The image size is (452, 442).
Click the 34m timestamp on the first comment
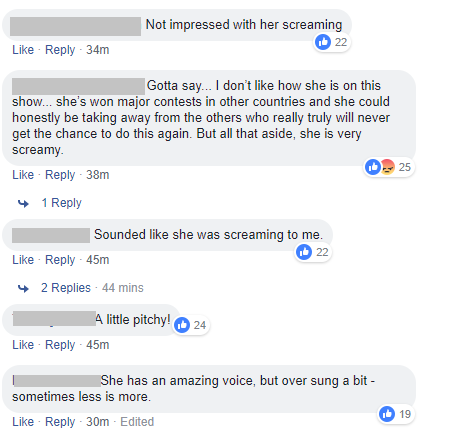pos(98,50)
